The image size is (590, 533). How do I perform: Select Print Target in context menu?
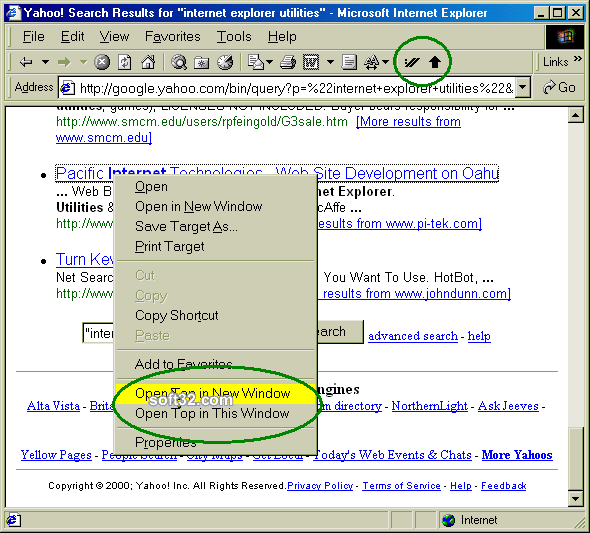tap(215, 246)
